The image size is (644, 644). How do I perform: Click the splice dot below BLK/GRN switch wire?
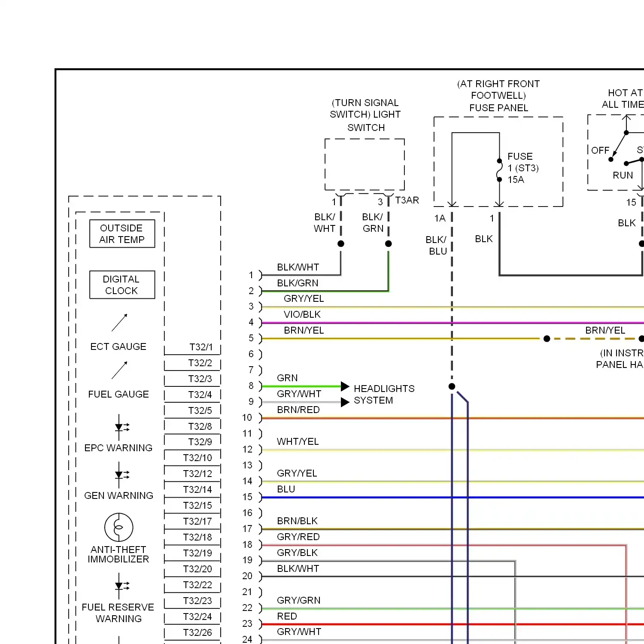tap(389, 243)
